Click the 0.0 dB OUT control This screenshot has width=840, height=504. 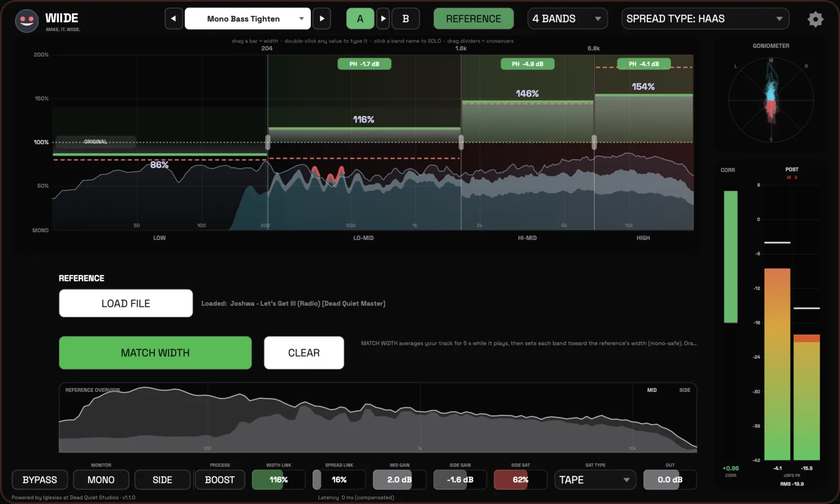(x=670, y=480)
